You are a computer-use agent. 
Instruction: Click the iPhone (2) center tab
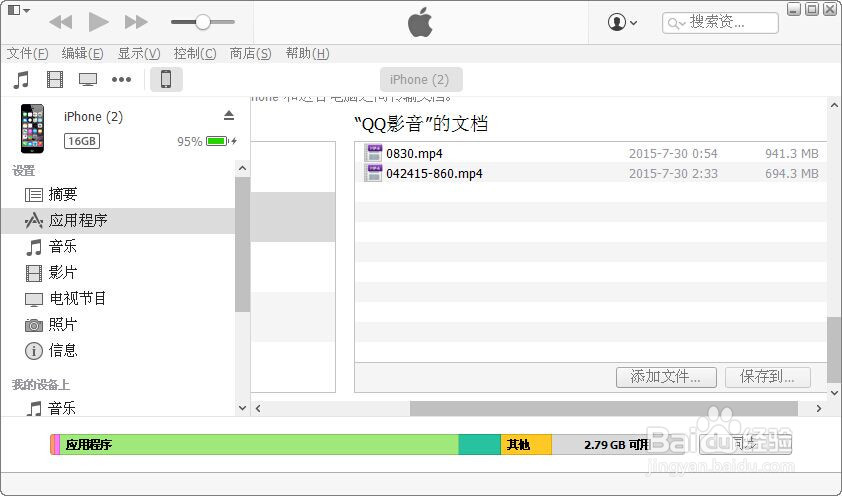[x=420, y=80]
